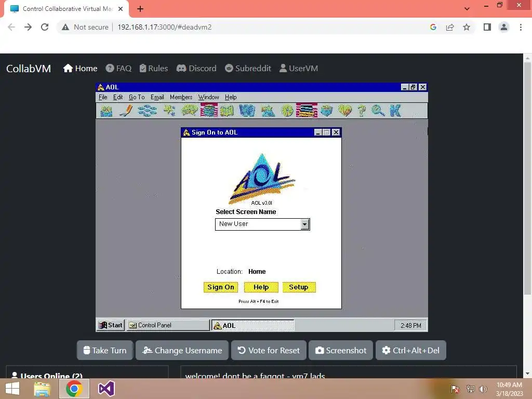Open the Channels toolbar icon
The width and height of the screenshot is (532, 399).
point(147,111)
